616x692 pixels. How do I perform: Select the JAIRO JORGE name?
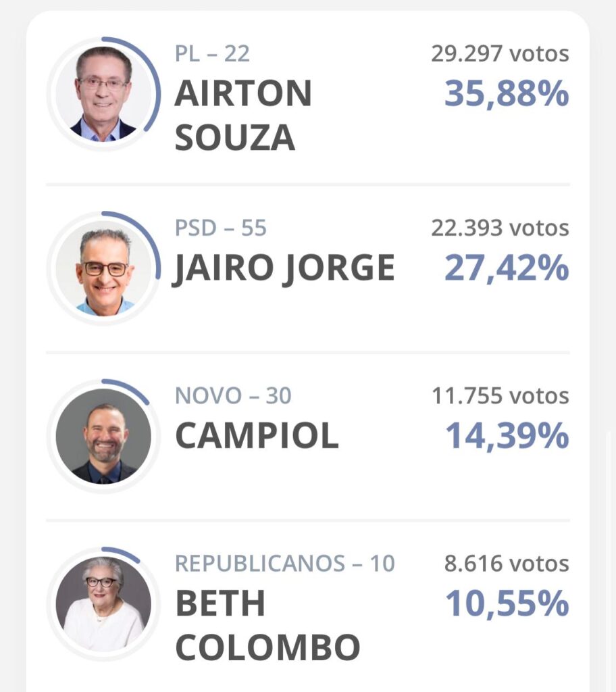coord(284,269)
